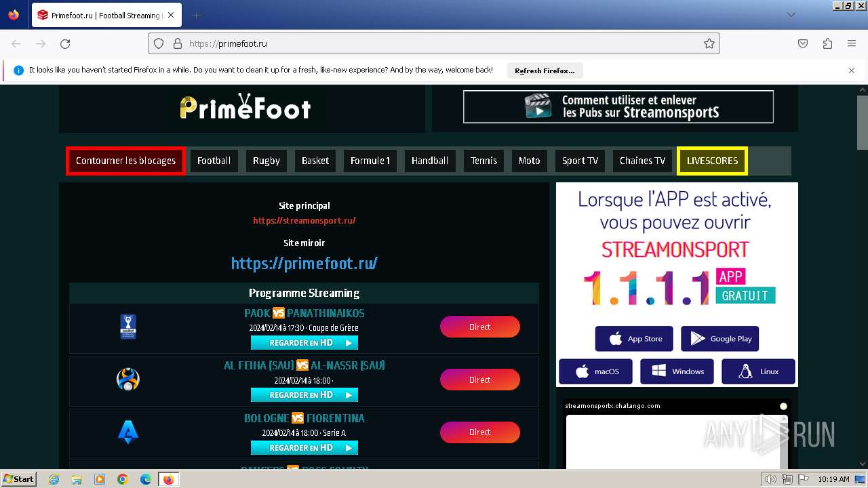Click the chatango chat message area
Screen dimensions: 868x488
[x=671, y=442]
